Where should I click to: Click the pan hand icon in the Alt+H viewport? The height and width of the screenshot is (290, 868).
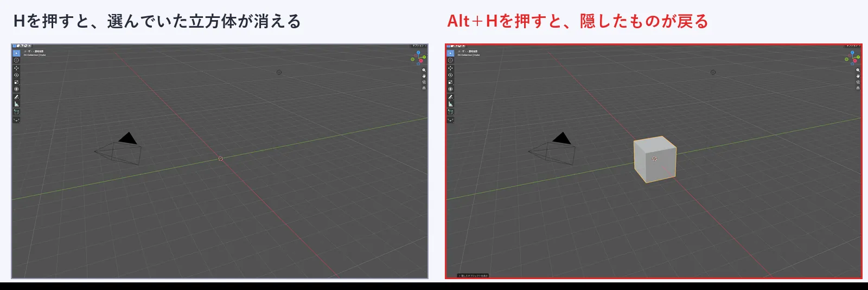858,76
